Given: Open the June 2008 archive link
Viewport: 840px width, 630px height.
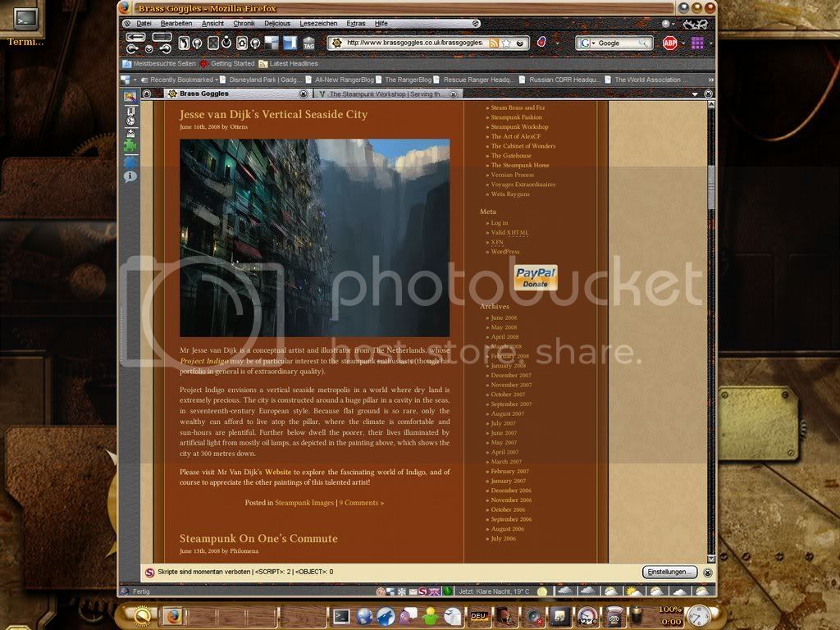Looking at the screenshot, I should click(504, 317).
